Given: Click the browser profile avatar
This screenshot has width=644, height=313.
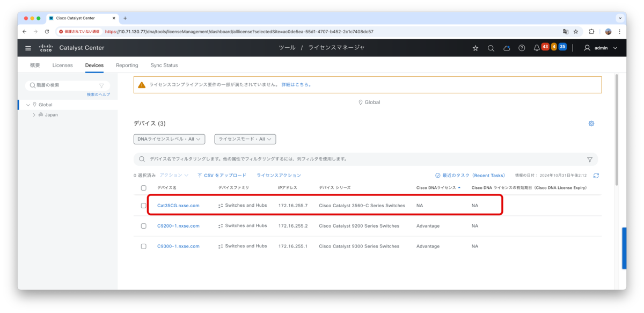Looking at the screenshot, I should click(x=608, y=32).
